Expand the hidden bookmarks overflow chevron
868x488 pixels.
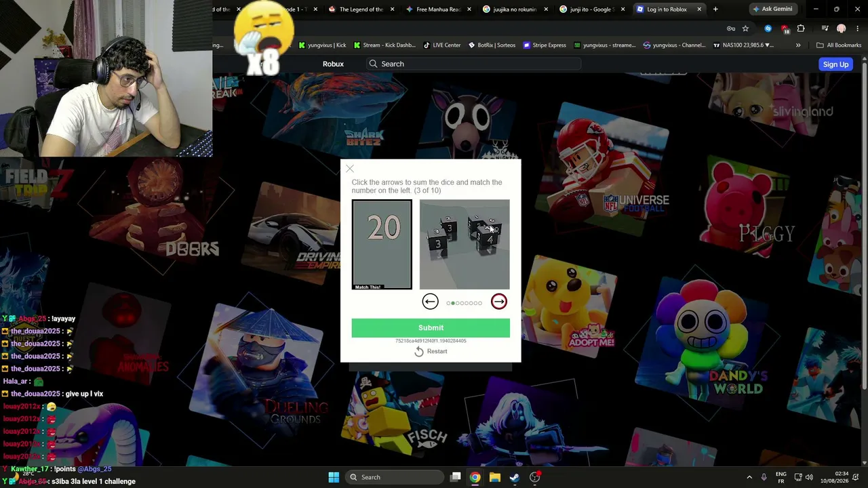pyautogui.click(x=798, y=45)
